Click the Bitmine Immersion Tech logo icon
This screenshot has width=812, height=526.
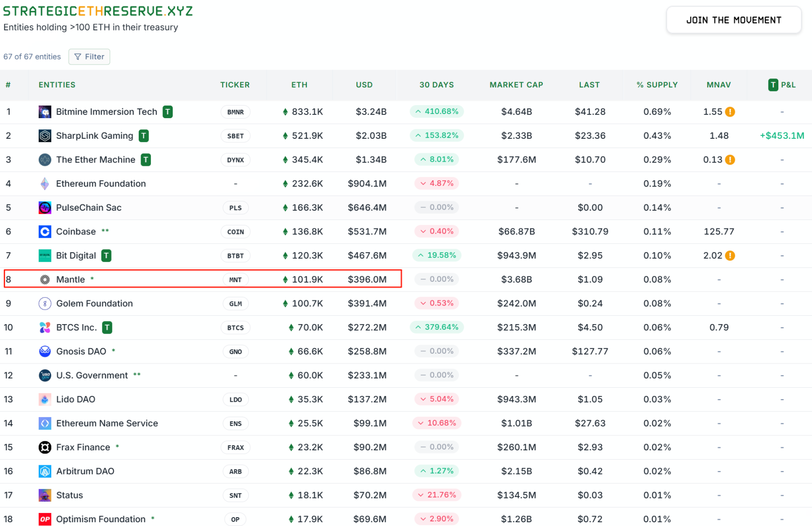[45, 112]
